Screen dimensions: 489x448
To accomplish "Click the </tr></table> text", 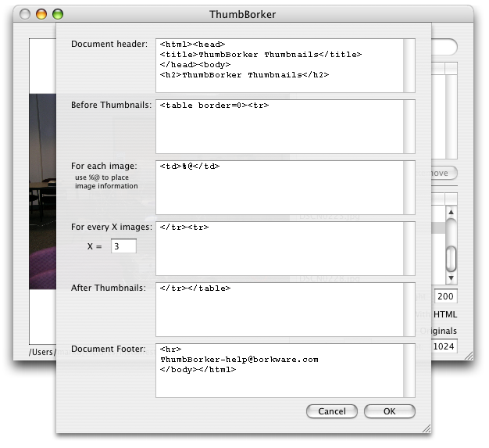I will [195, 289].
